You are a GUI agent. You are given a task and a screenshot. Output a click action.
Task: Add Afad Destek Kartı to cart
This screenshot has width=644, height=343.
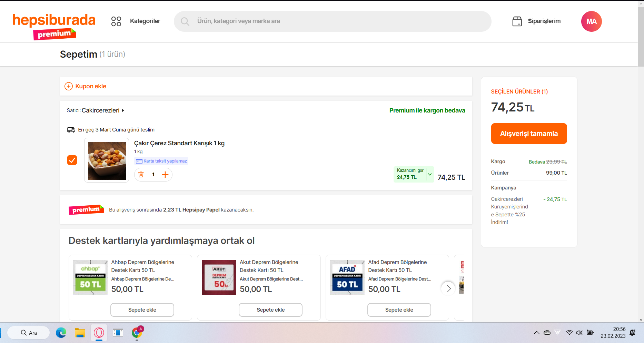(399, 310)
